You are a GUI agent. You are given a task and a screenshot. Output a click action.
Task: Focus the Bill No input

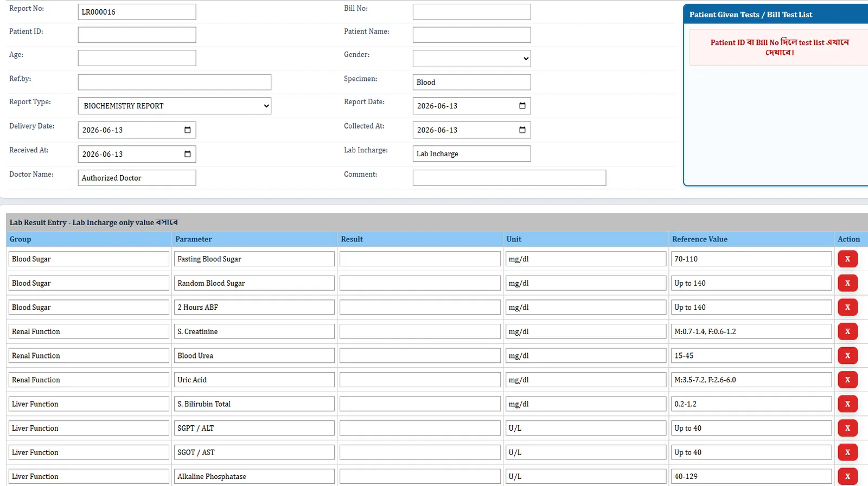pyautogui.click(x=471, y=12)
